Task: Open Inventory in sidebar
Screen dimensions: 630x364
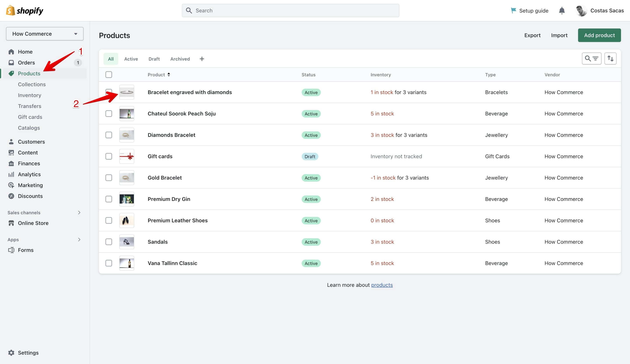Action: [x=30, y=95]
